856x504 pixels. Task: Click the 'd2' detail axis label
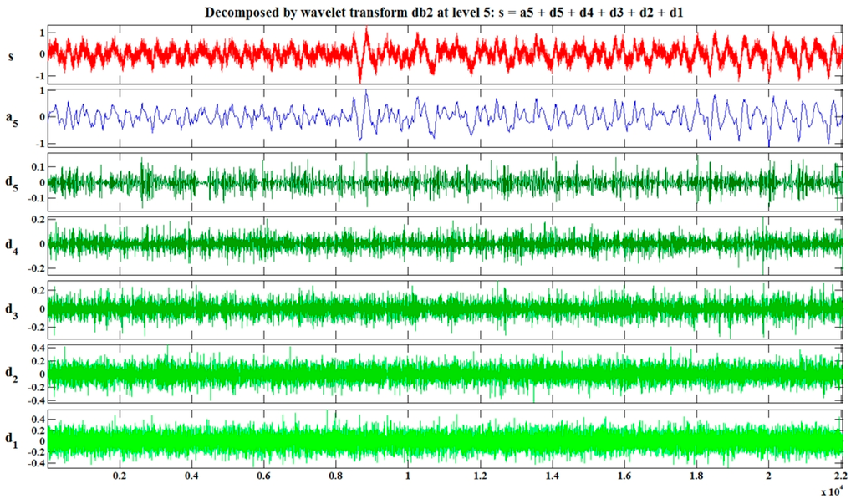click(x=12, y=373)
